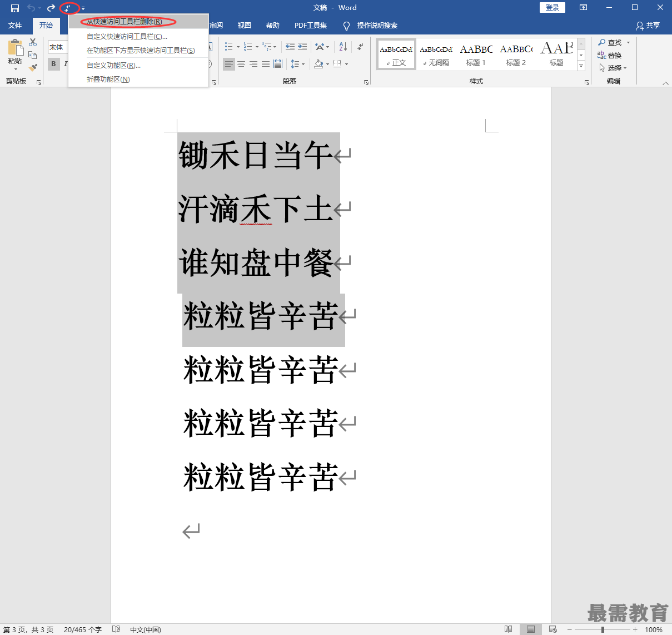Click the multilevel list icon
This screenshot has width=672, height=635.
click(267, 47)
